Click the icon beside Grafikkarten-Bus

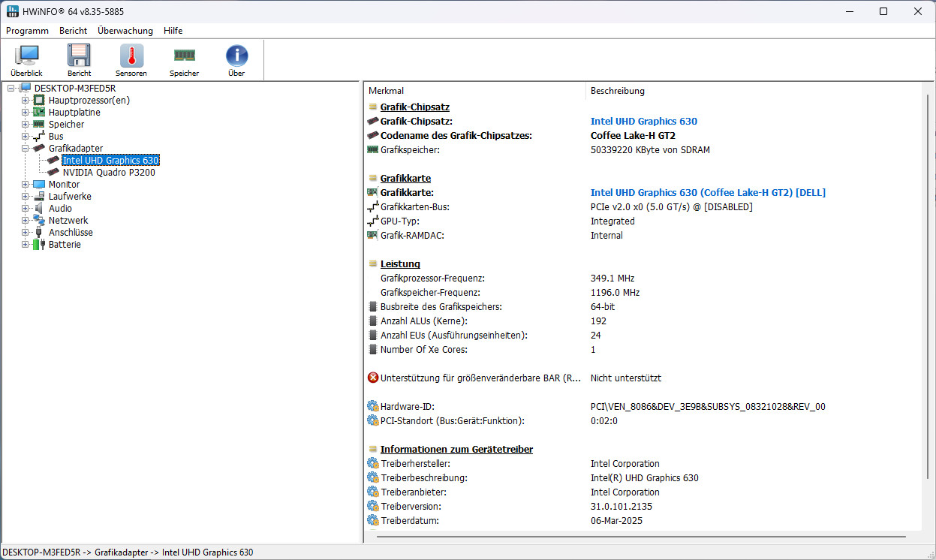373,207
